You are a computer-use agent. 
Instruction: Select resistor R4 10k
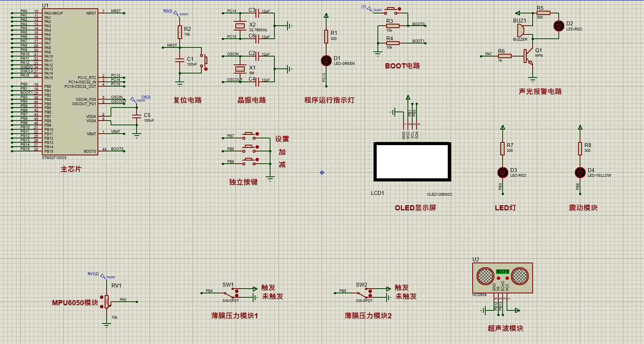(x=392, y=43)
